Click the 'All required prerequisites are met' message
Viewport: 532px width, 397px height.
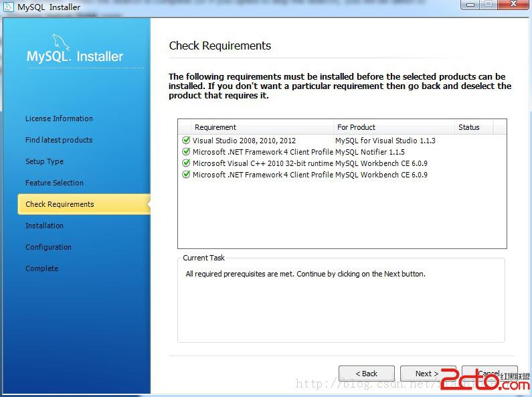coord(305,274)
